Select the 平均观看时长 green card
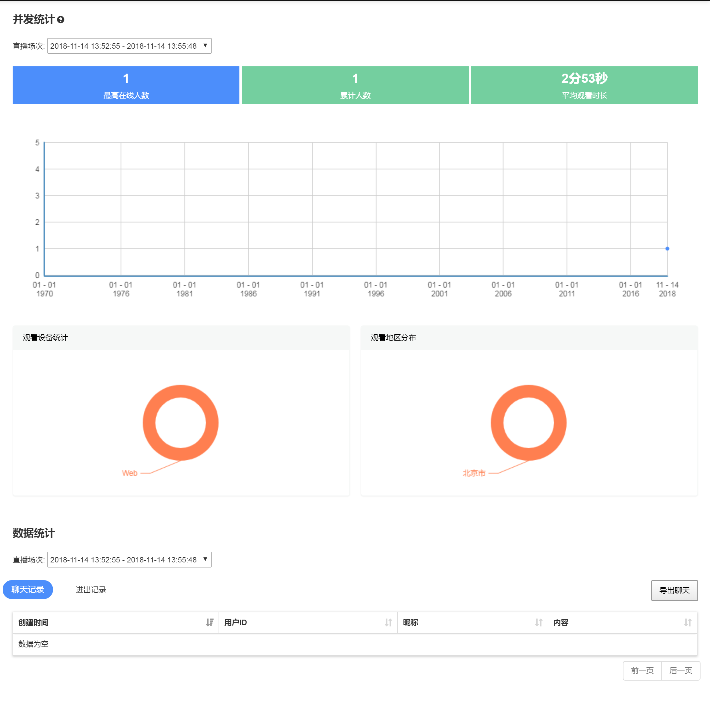The image size is (710, 728). [x=584, y=85]
